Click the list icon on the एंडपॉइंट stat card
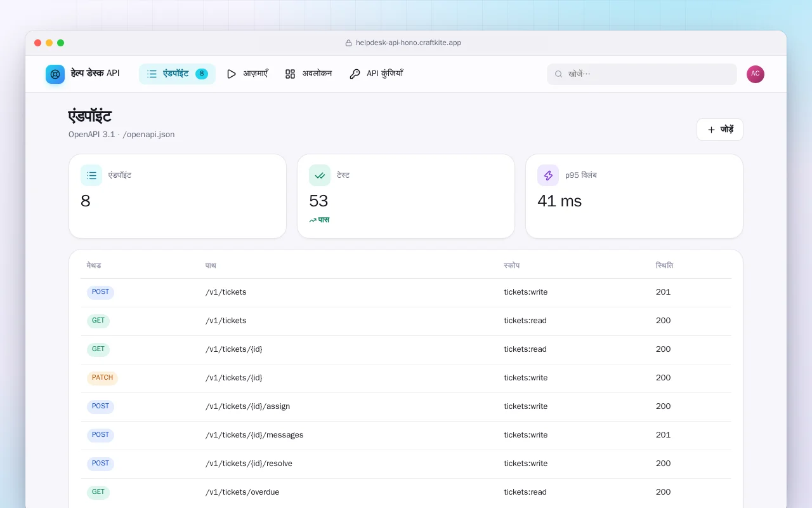This screenshot has width=812, height=508. pos(91,175)
